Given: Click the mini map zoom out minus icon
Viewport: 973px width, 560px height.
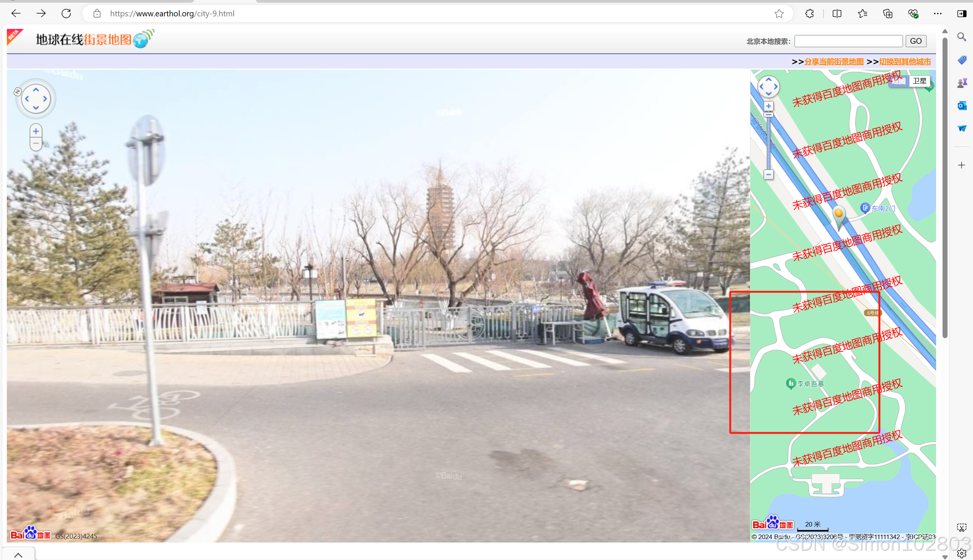Looking at the screenshot, I should [768, 175].
